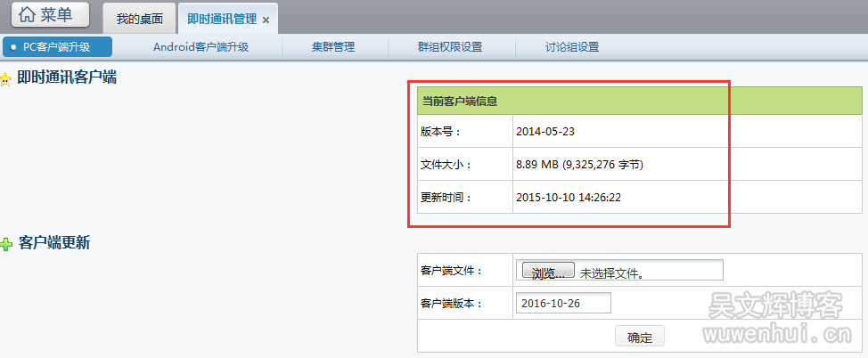This screenshot has height=358, width=868.
Task: Go to Android客户端升级
Action: tap(201, 47)
